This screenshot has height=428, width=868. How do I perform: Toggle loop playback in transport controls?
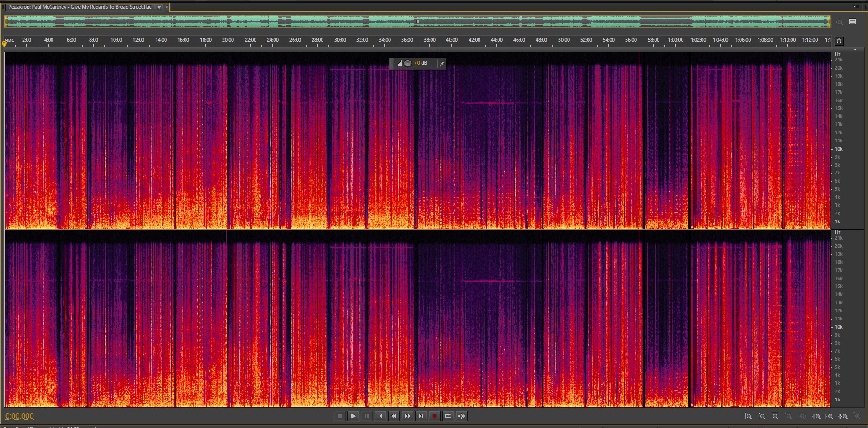448,416
